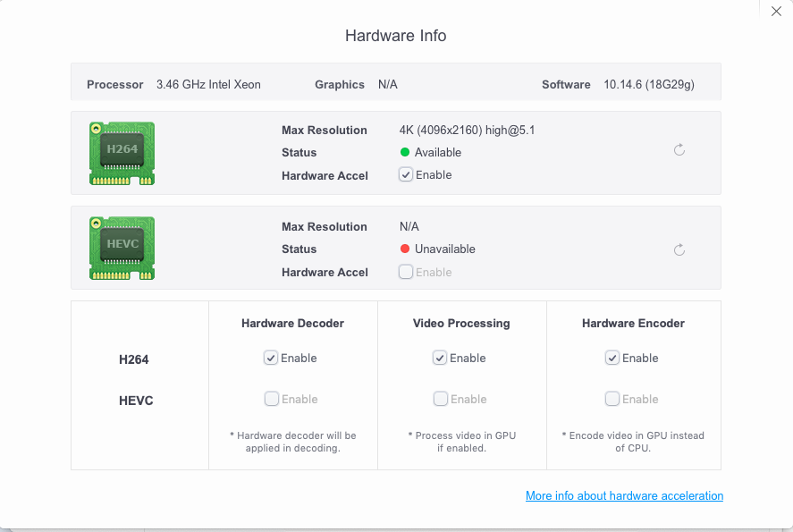Click the green Available status indicator
The height and width of the screenshot is (532, 793).
[x=405, y=152]
